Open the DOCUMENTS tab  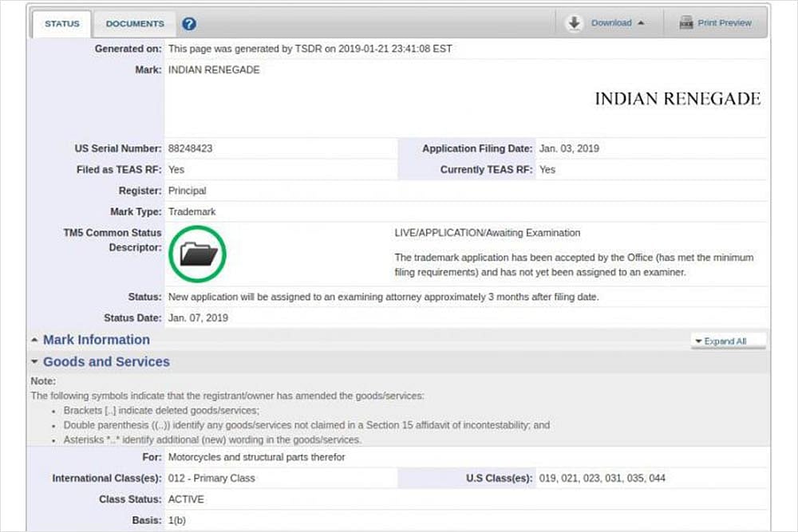(x=135, y=24)
